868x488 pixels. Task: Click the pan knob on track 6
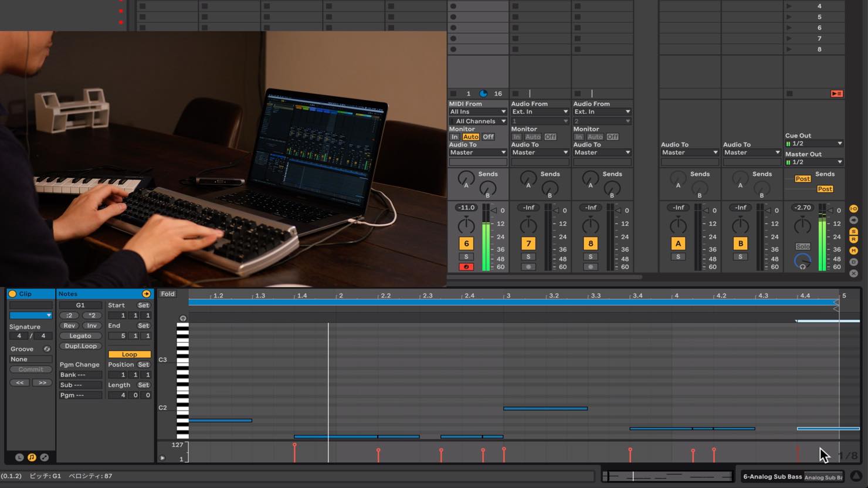tap(466, 225)
